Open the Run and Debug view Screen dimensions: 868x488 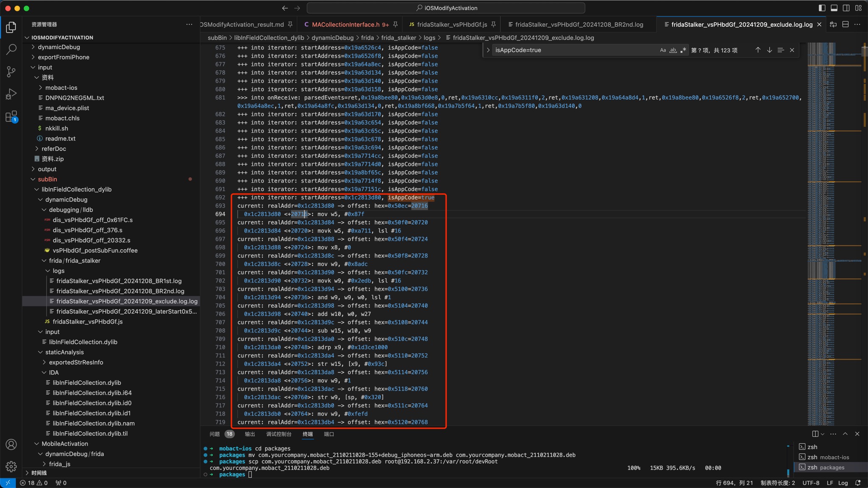tap(11, 94)
